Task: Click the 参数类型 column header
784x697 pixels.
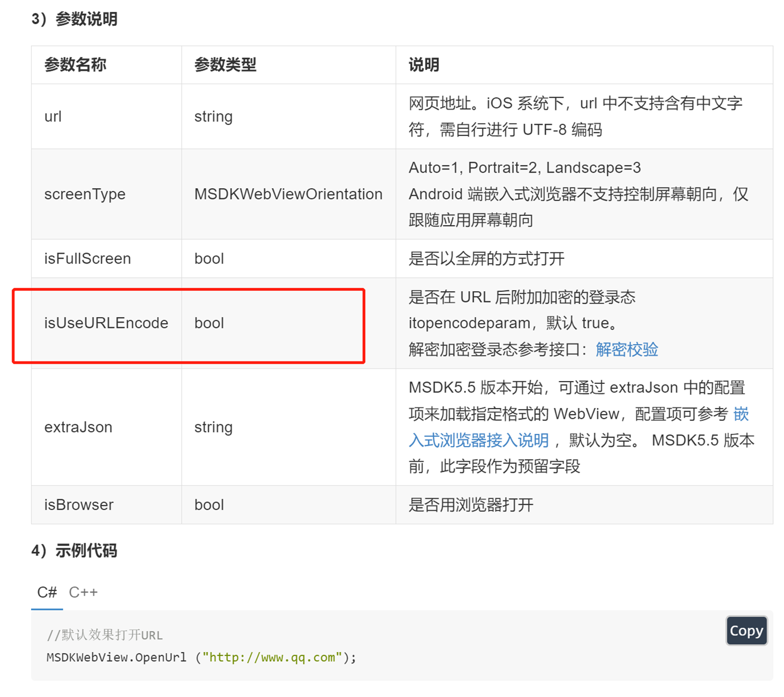Action: 225,65
